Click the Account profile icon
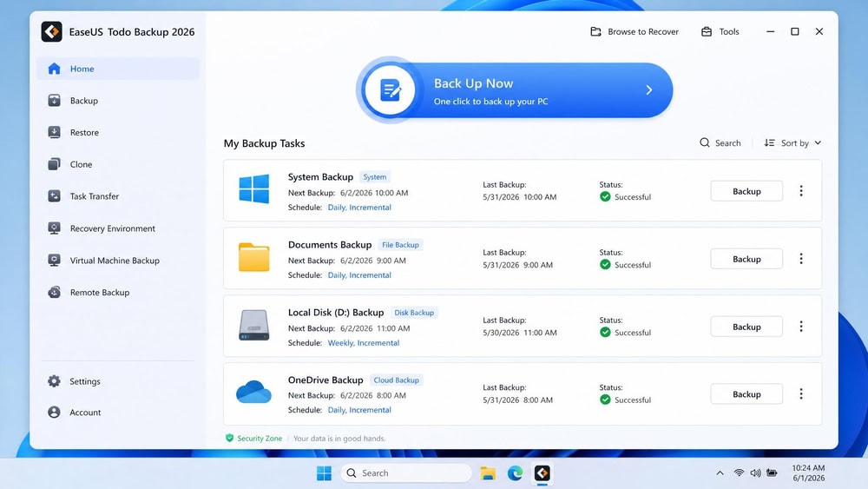 coord(54,412)
